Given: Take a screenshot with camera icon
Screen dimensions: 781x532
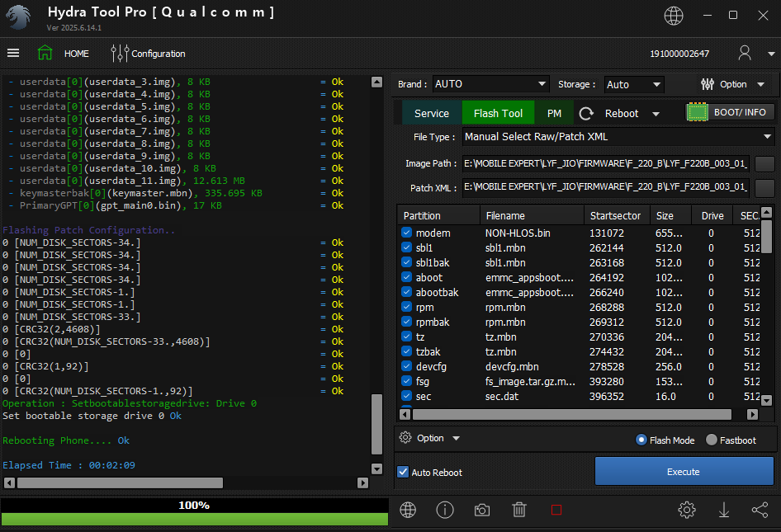Looking at the screenshot, I should 481,510.
